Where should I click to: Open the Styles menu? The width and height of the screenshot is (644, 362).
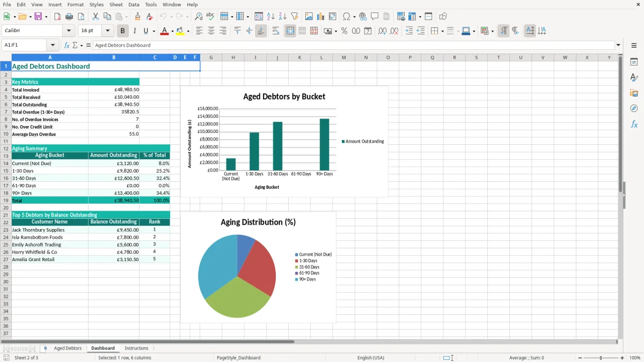click(97, 4)
